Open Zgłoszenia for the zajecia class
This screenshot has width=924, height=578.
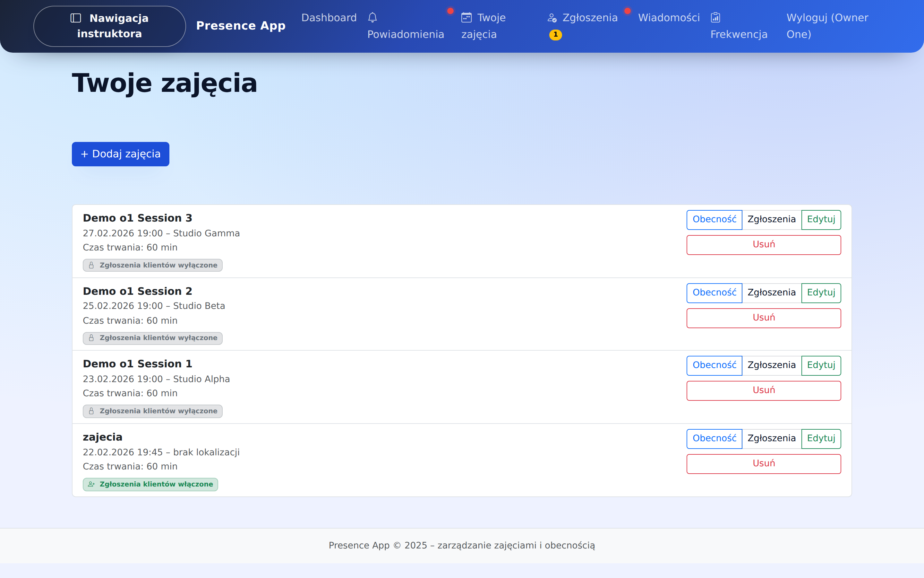point(772,439)
